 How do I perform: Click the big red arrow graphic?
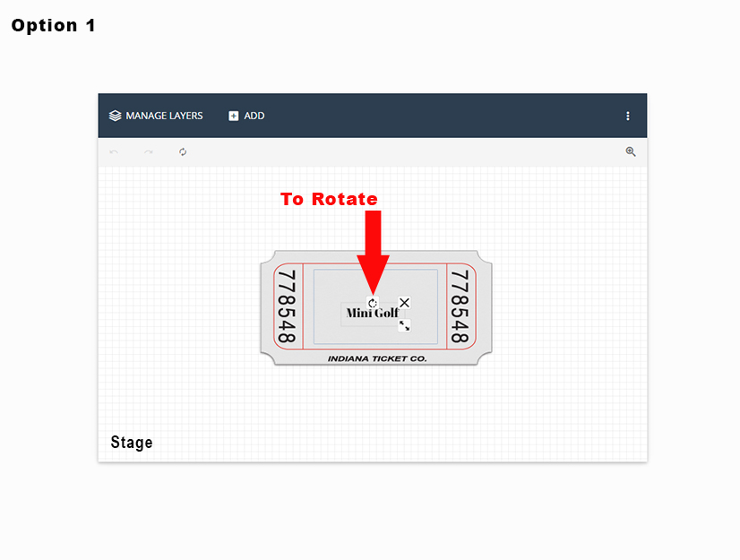(373, 251)
